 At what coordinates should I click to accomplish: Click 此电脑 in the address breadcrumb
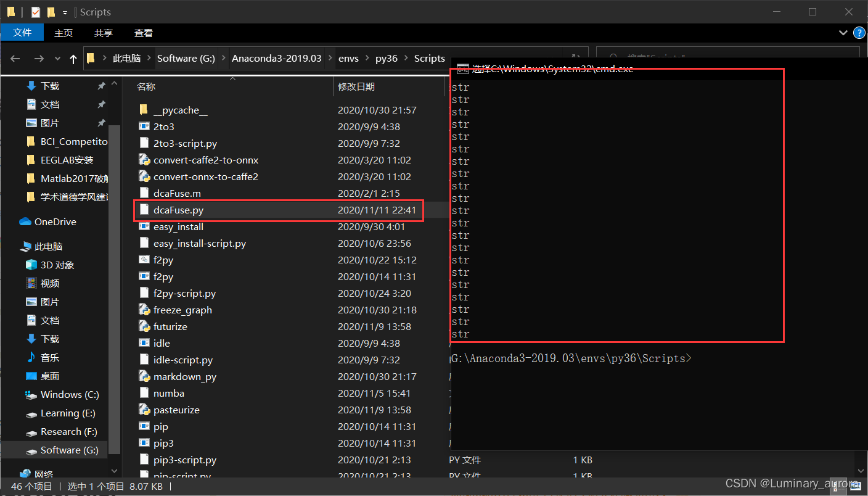126,59
